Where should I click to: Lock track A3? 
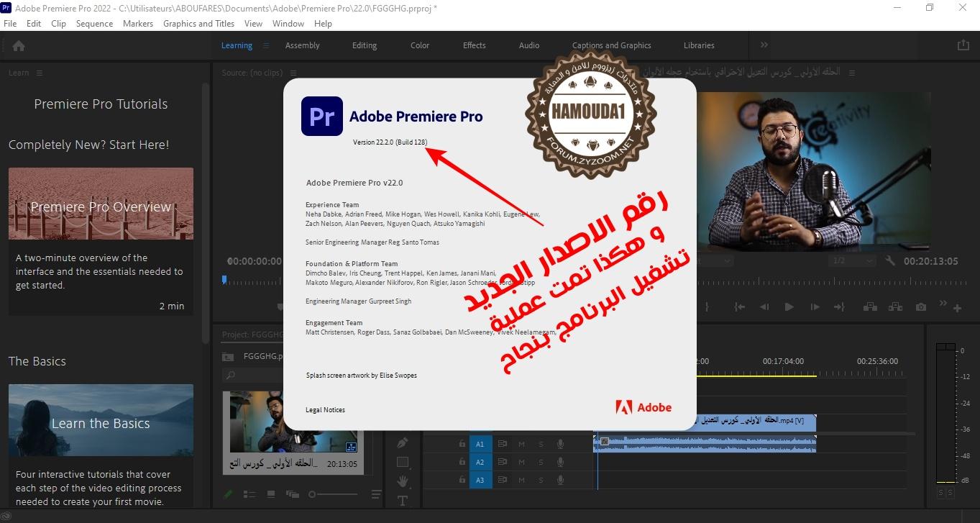pyautogui.click(x=462, y=480)
